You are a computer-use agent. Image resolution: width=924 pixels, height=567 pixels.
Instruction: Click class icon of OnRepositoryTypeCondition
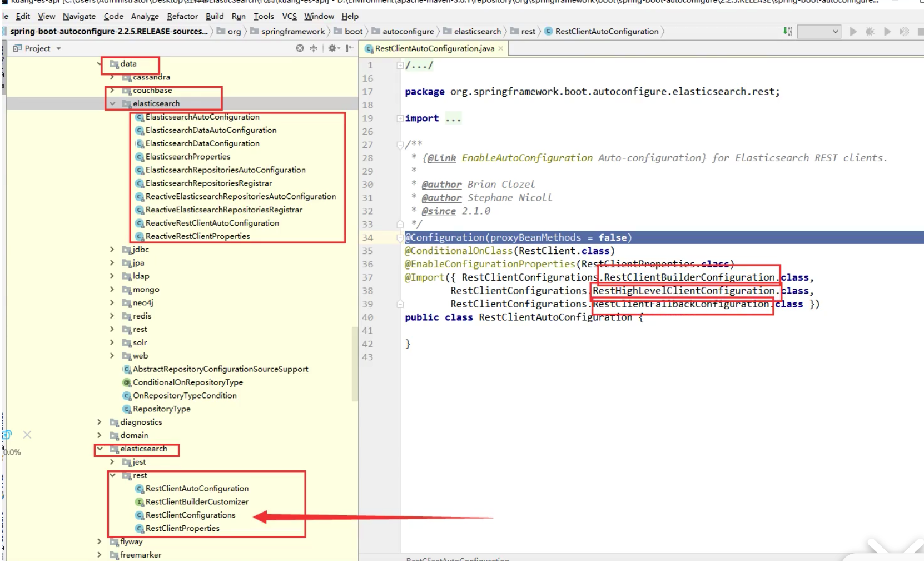point(127,396)
